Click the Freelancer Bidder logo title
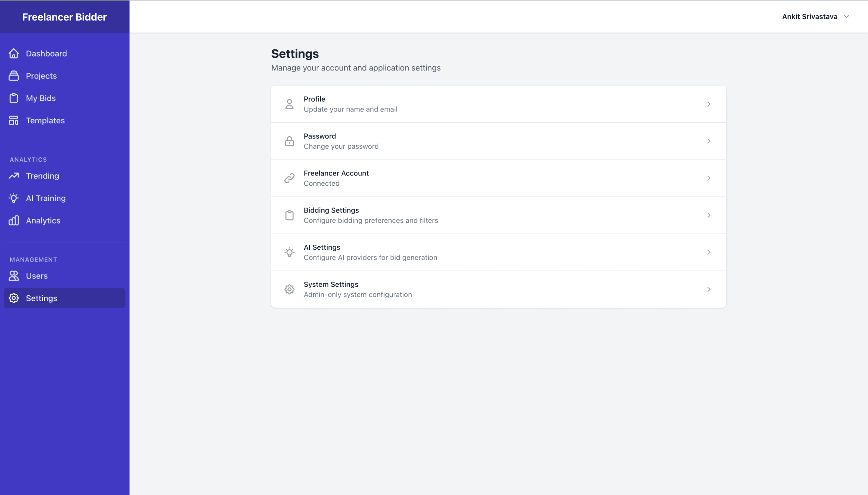868x495 pixels. click(x=64, y=17)
